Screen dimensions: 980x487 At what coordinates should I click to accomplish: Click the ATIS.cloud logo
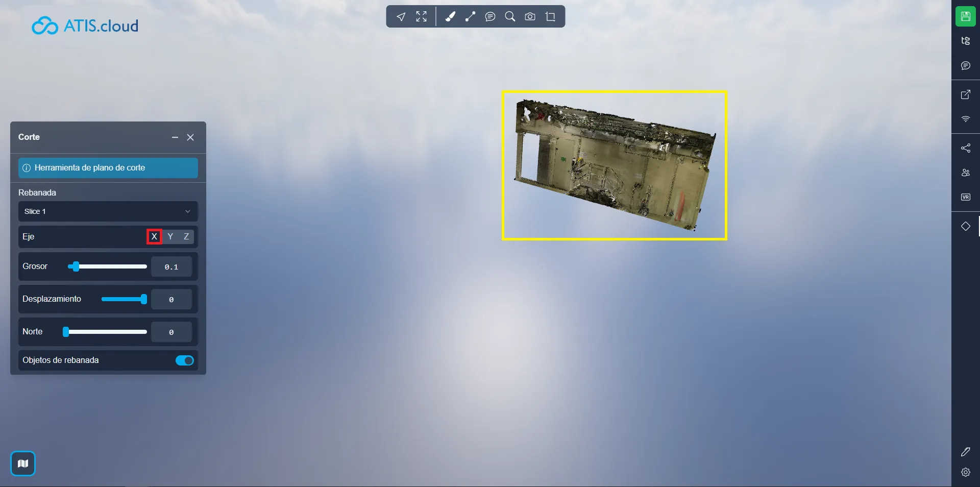click(85, 26)
